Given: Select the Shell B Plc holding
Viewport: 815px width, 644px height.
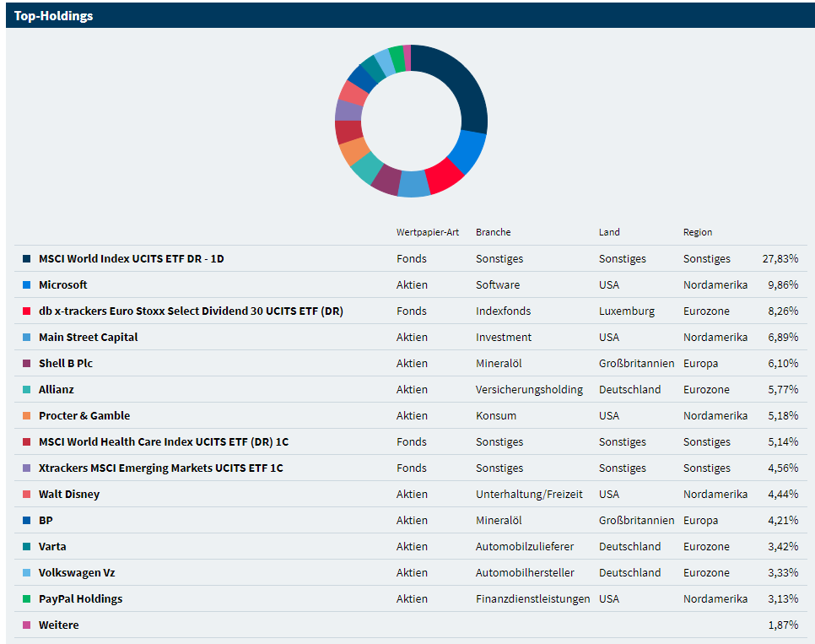Looking at the screenshot, I should (66, 363).
